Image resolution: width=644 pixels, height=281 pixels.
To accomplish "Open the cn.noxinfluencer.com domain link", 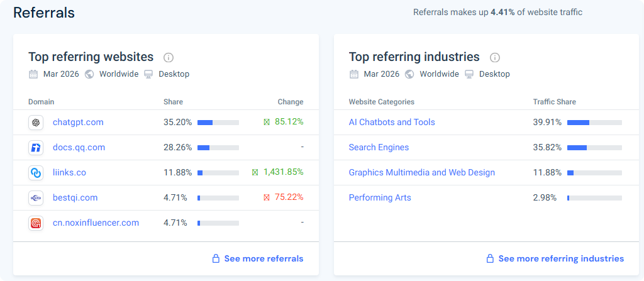I will click(x=96, y=223).
